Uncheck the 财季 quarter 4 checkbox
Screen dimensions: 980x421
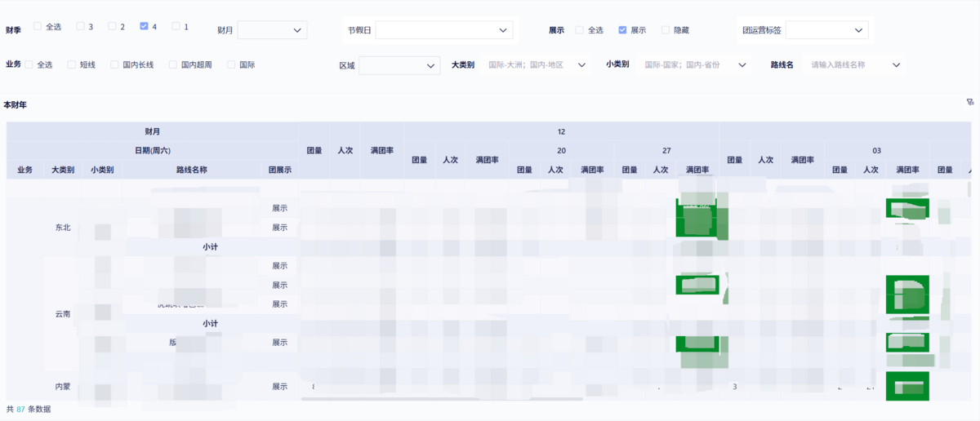144,26
